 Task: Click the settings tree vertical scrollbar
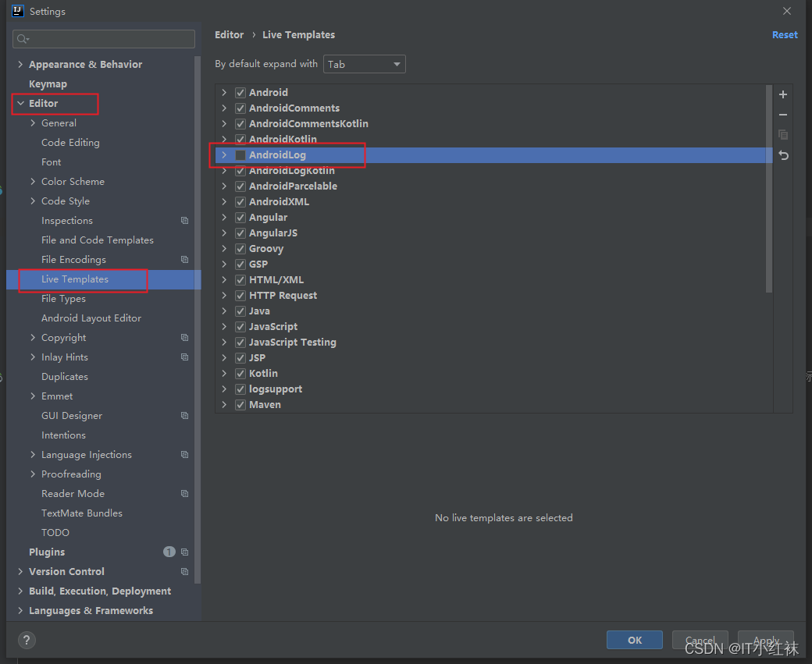click(x=198, y=319)
